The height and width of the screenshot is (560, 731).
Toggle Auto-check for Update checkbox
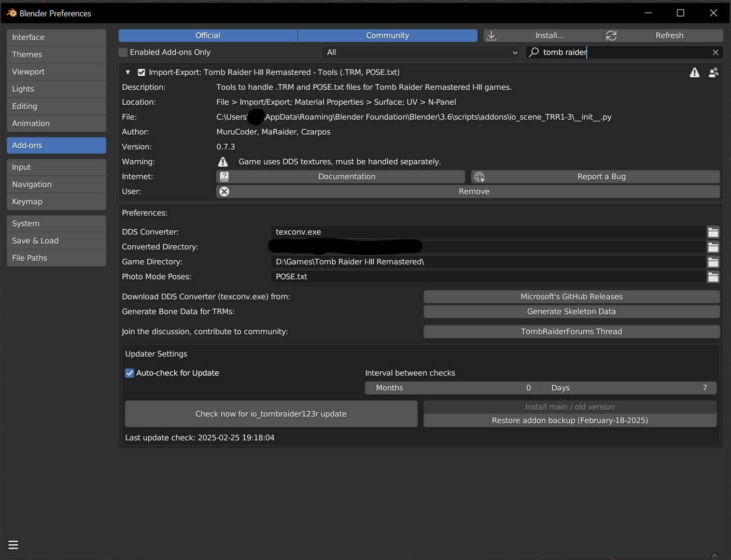pos(130,373)
